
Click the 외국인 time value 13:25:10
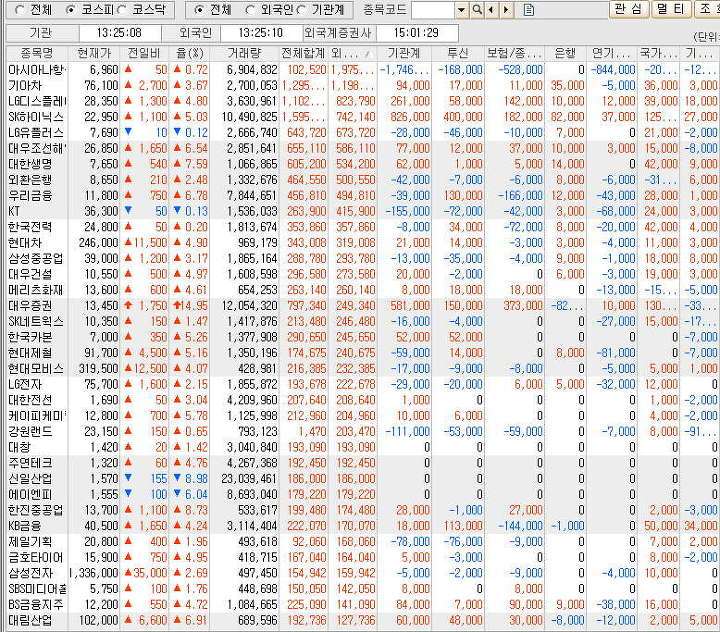[261, 33]
